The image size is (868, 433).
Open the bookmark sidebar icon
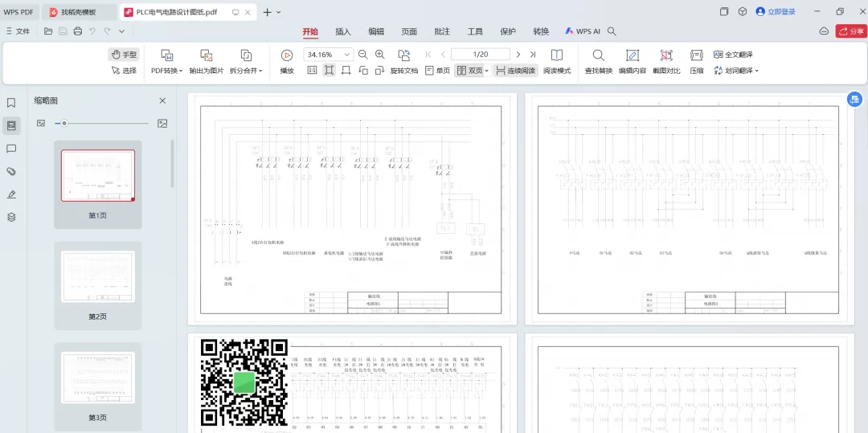point(11,103)
